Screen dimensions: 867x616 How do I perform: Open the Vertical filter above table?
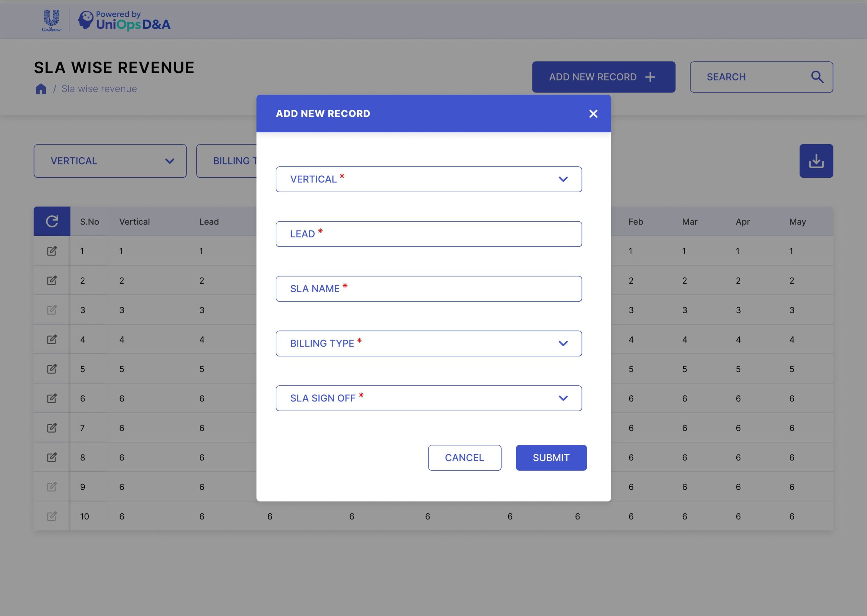point(110,161)
